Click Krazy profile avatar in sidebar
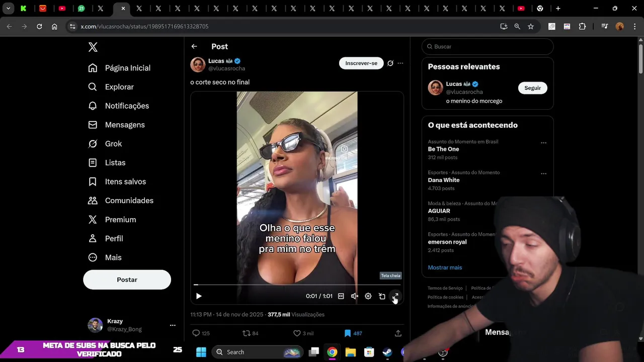 click(95, 325)
